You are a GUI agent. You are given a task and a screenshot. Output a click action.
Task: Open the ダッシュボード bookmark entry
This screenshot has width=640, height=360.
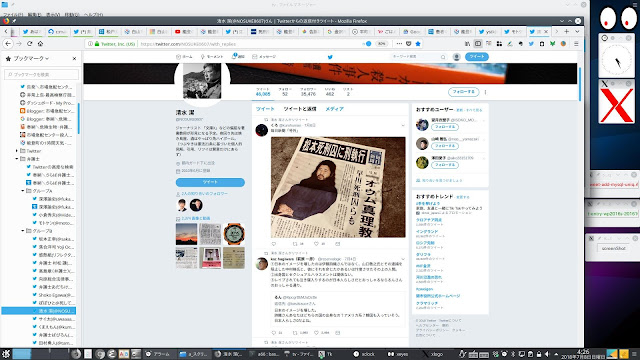[47, 103]
